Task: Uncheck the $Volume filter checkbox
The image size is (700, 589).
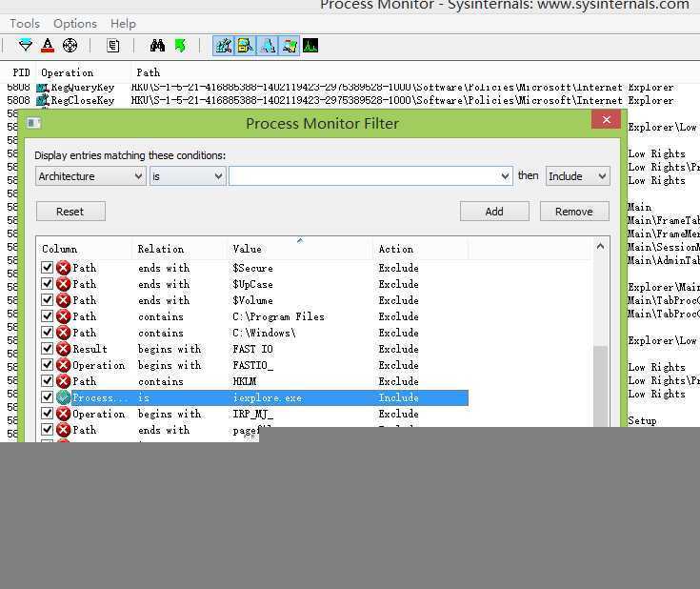Action: [x=47, y=299]
